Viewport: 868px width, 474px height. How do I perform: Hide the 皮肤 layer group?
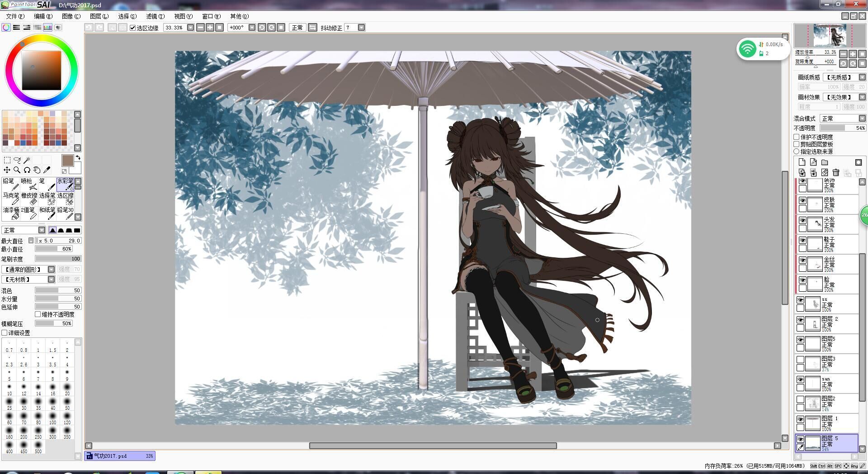coord(802,201)
